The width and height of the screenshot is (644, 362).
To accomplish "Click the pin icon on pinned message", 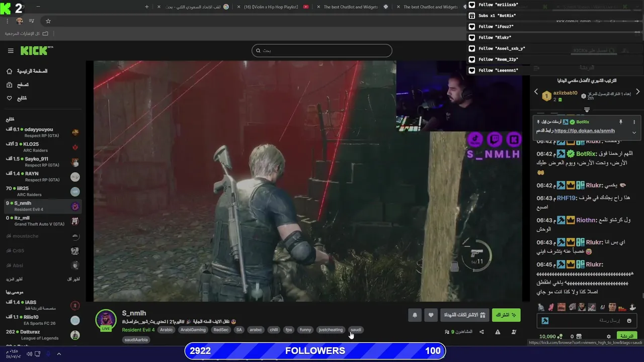I will coord(621,122).
